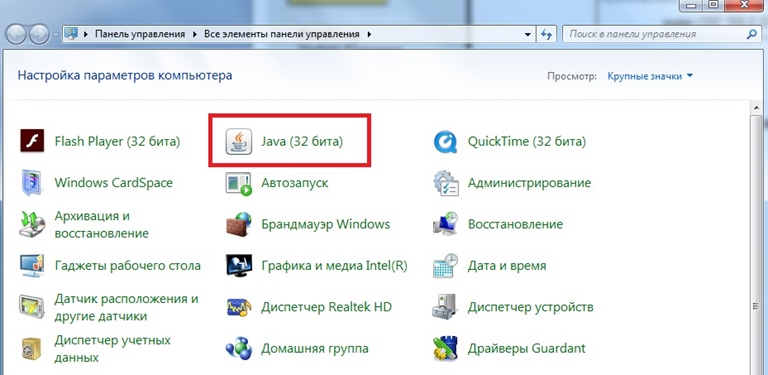Screen dimensions: 768x375
Task: Open the Автозапуск link
Action: coord(294,183)
